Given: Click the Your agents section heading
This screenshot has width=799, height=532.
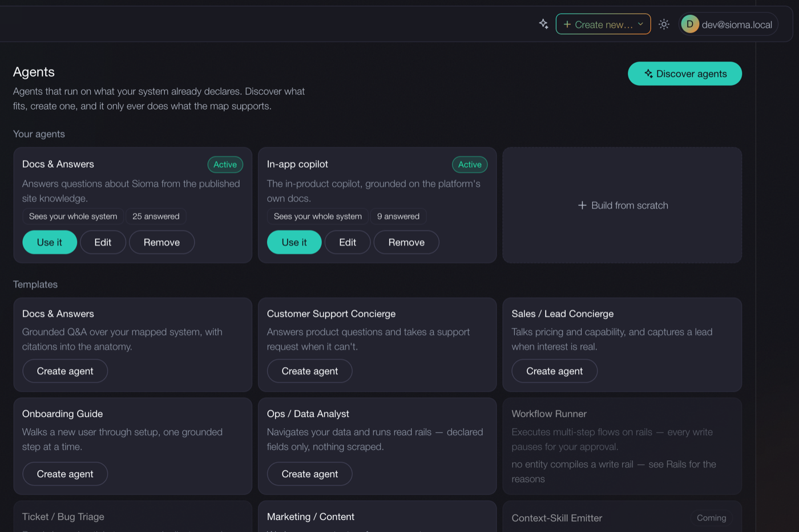Looking at the screenshot, I should [39, 134].
